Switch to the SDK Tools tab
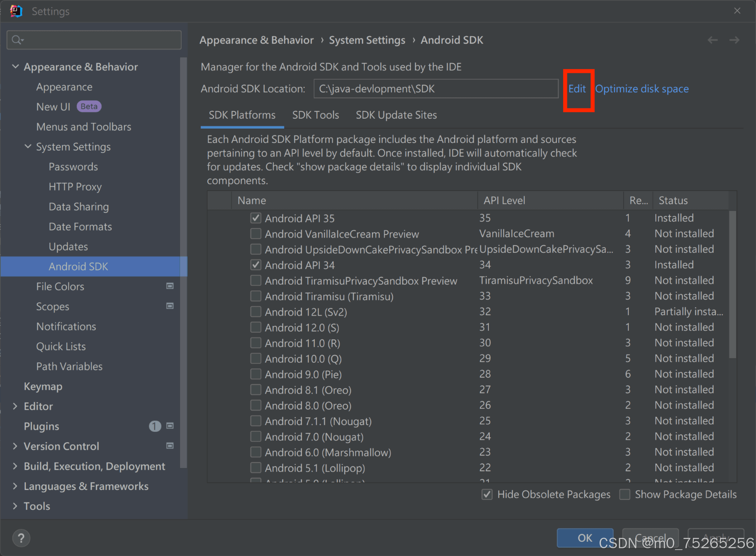 coord(315,115)
